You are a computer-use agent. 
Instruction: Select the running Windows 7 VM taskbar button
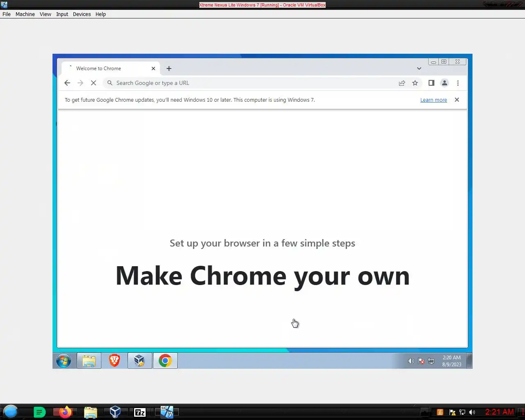(x=167, y=412)
